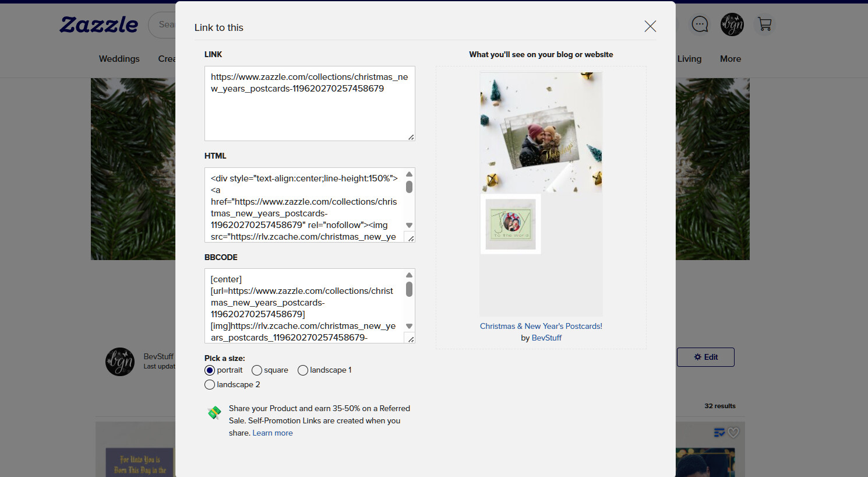Click the Joy postcard preview thumbnail
868x477 pixels.
(511, 224)
